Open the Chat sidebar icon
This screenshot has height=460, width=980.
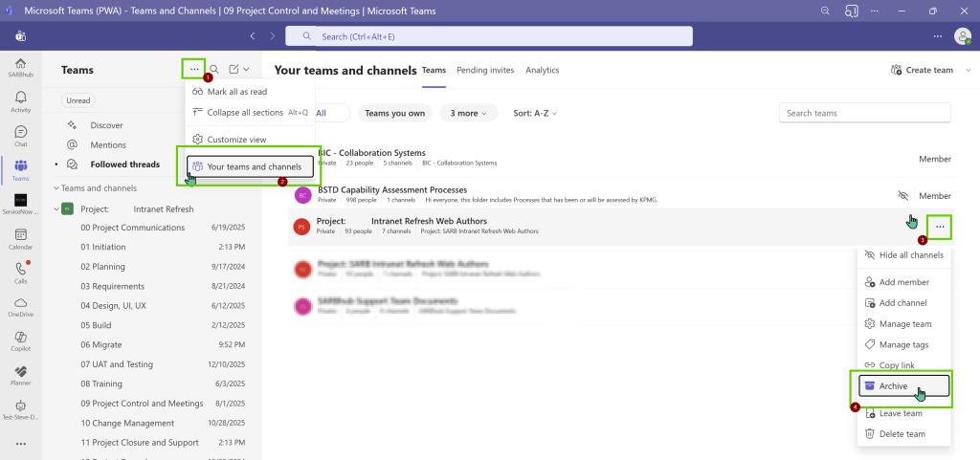click(x=20, y=136)
